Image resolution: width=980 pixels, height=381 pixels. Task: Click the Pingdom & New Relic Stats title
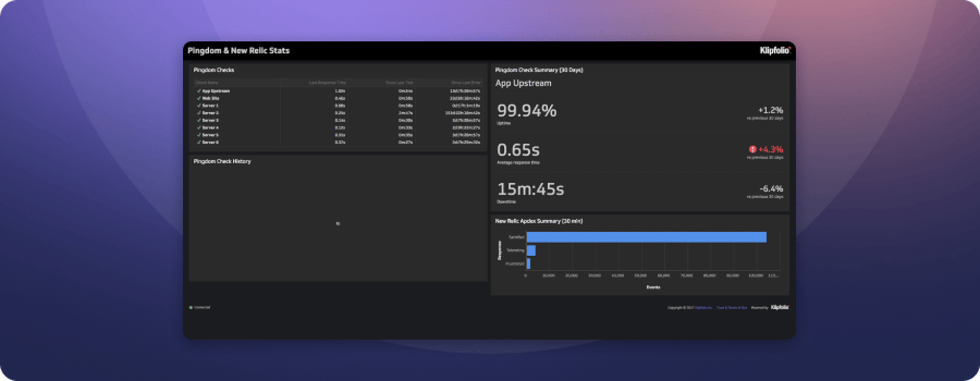pos(238,51)
